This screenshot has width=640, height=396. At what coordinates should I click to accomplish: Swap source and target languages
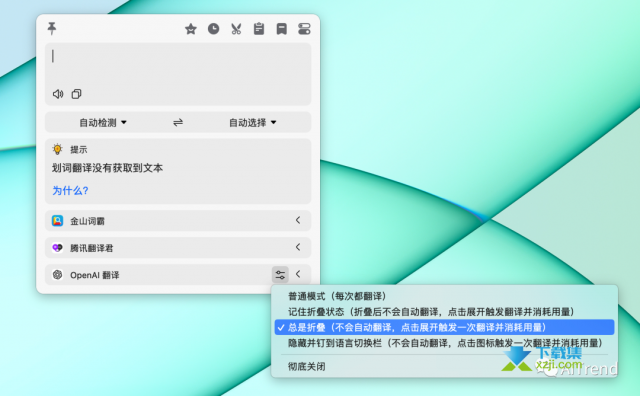point(178,122)
